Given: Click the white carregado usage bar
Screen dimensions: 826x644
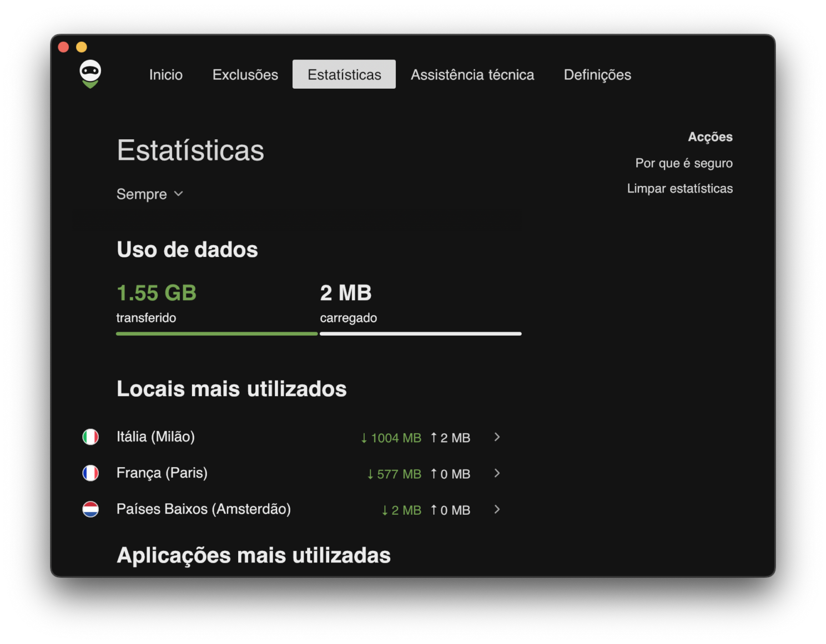Looking at the screenshot, I should pos(421,333).
